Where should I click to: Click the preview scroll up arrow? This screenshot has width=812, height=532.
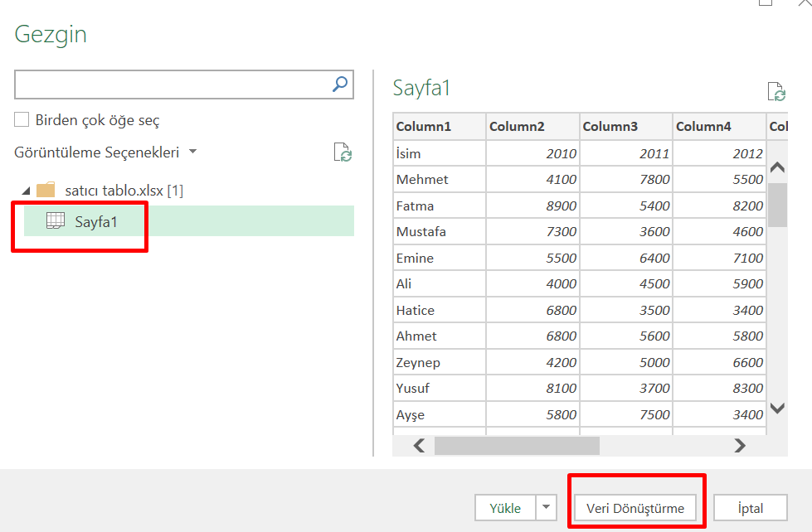pos(777,167)
